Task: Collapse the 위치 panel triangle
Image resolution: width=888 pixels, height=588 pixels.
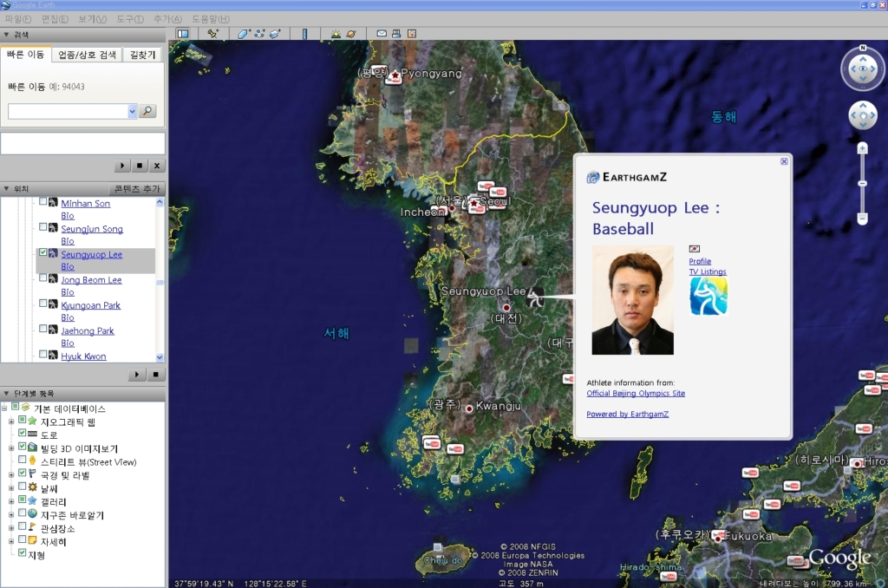Action: click(x=6, y=189)
